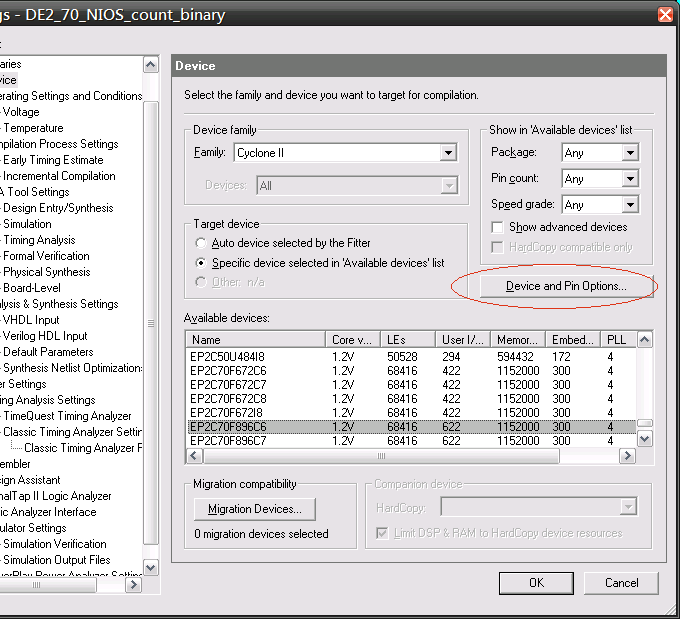The image size is (680, 619).
Task: Select Physical Synthesis category item
Action: (46, 272)
